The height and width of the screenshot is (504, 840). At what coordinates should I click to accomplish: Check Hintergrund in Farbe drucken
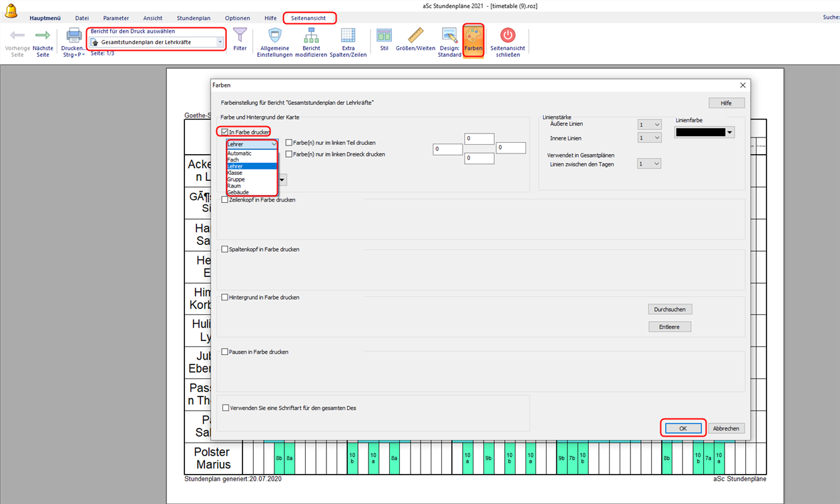click(225, 297)
